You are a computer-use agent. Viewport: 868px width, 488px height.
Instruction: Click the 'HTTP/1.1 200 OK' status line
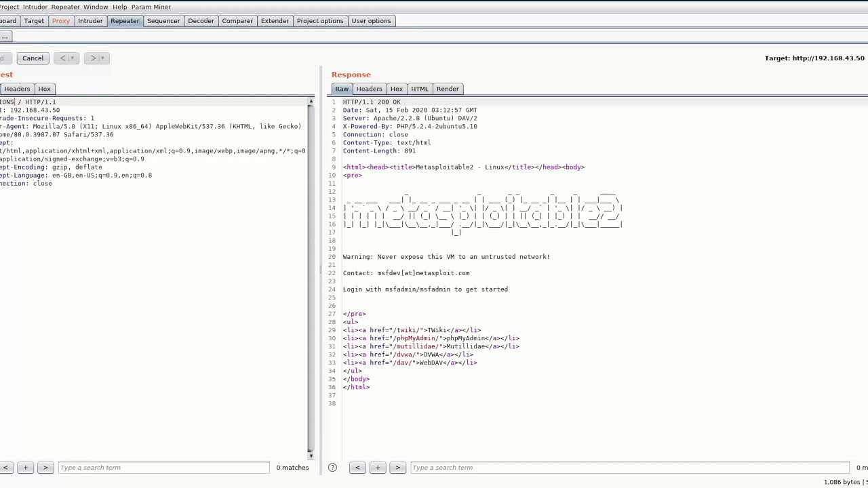(372, 102)
